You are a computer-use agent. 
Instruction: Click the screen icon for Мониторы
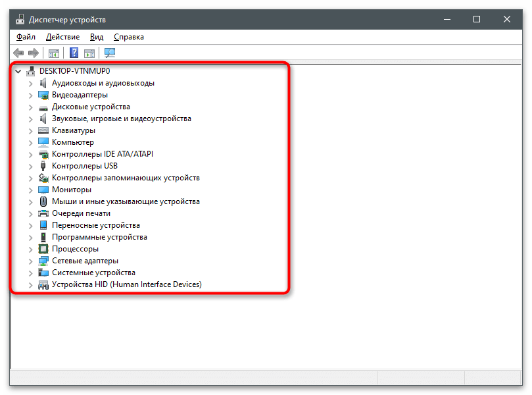click(43, 190)
